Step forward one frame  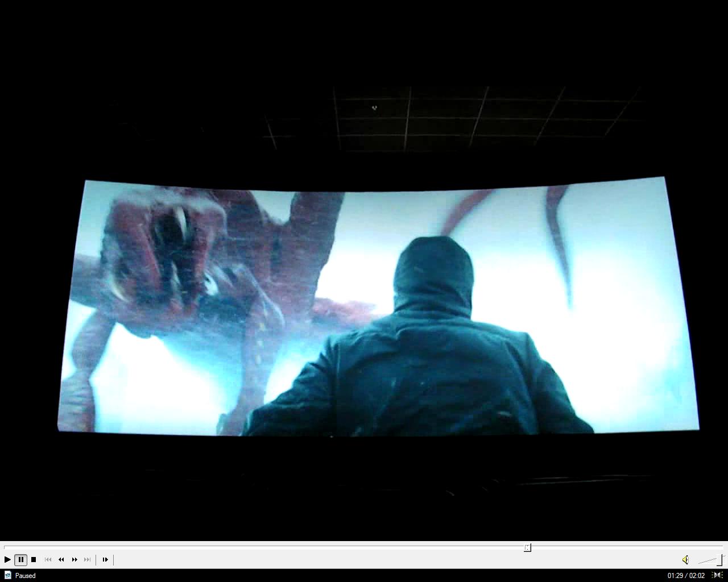[x=105, y=560]
